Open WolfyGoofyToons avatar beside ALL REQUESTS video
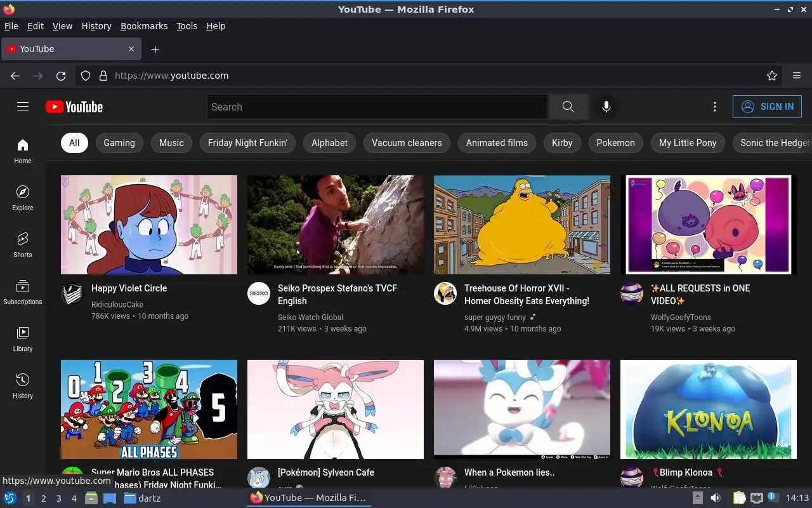Viewport: 812px width, 508px height. click(x=632, y=293)
